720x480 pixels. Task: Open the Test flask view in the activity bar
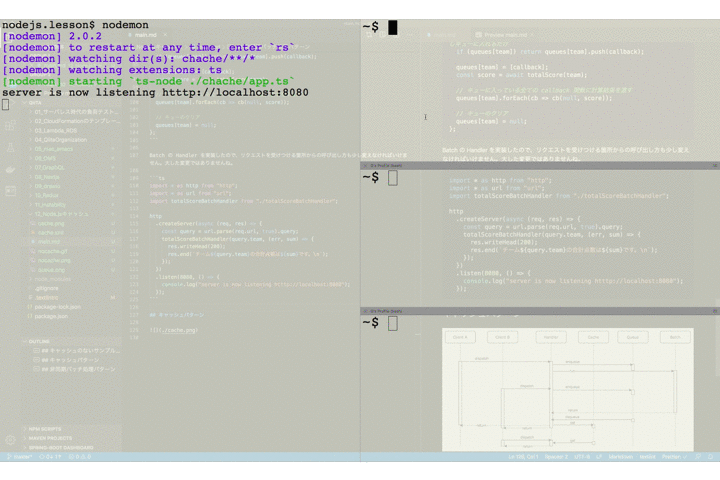10,148
